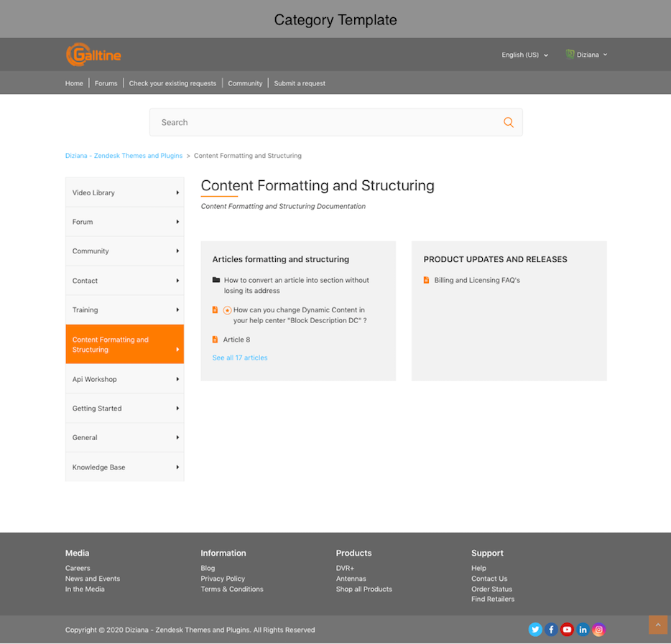Click the orange search magnifier icon
Image resolution: width=671 pixels, height=644 pixels.
(x=509, y=122)
